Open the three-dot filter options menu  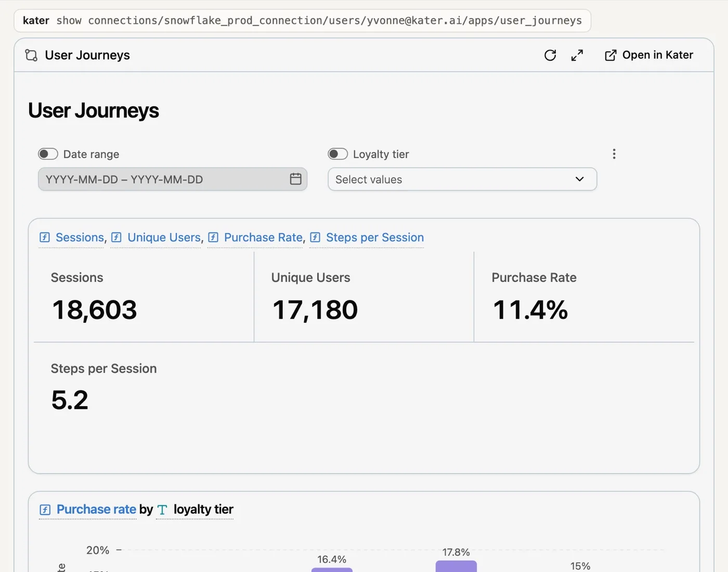click(614, 154)
